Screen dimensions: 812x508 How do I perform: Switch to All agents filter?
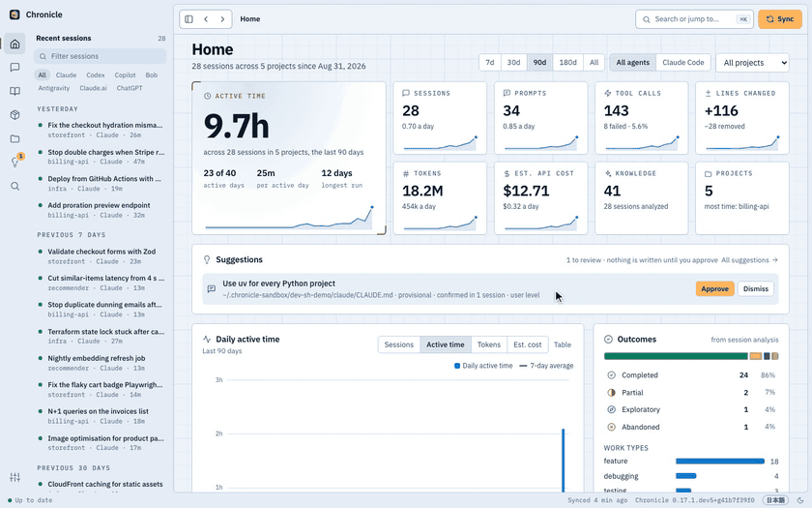pos(633,62)
